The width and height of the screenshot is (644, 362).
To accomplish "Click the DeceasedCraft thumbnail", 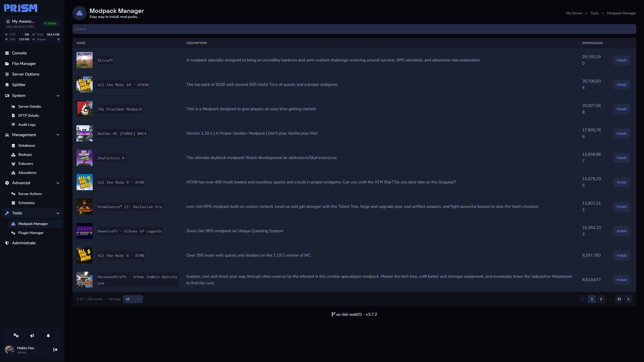I will [85, 280].
